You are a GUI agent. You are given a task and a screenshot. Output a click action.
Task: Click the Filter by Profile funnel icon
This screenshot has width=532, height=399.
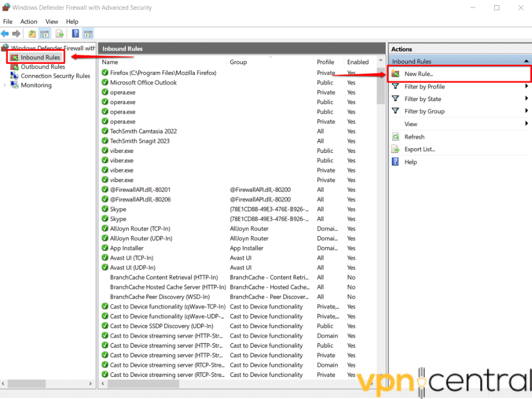pos(395,87)
